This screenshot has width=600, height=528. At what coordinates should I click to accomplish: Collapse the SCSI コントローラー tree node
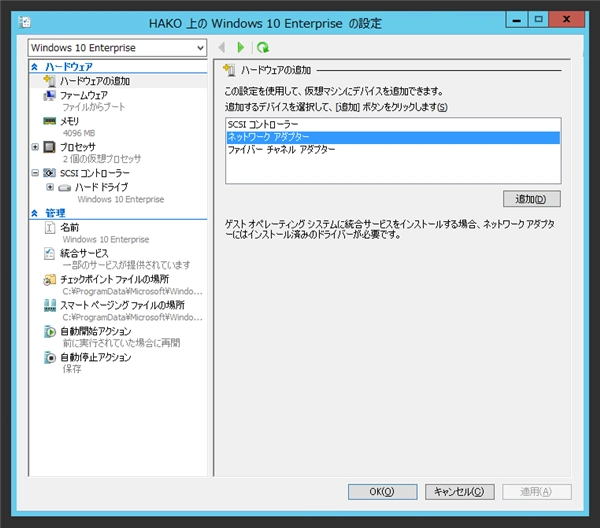[35, 173]
